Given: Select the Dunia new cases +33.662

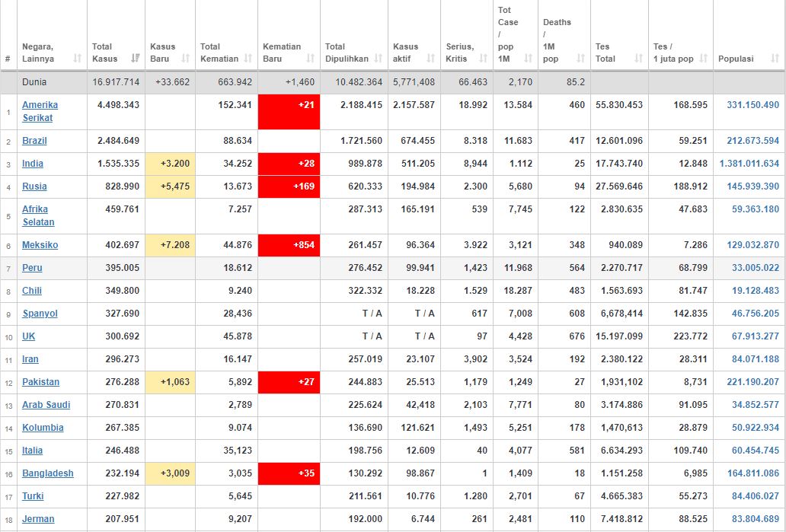Looking at the screenshot, I should [172, 81].
